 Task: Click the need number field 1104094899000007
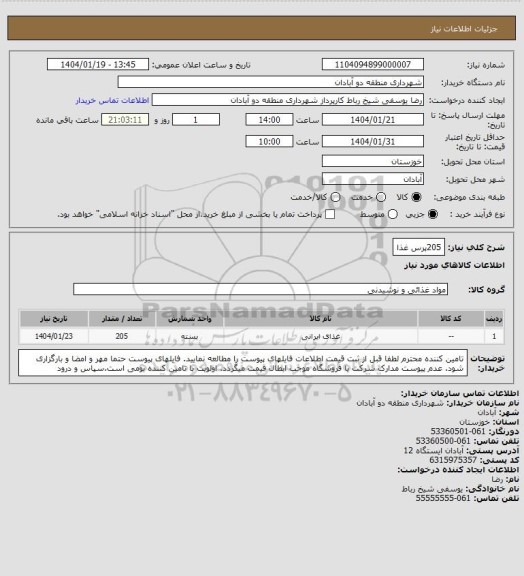tap(373, 65)
